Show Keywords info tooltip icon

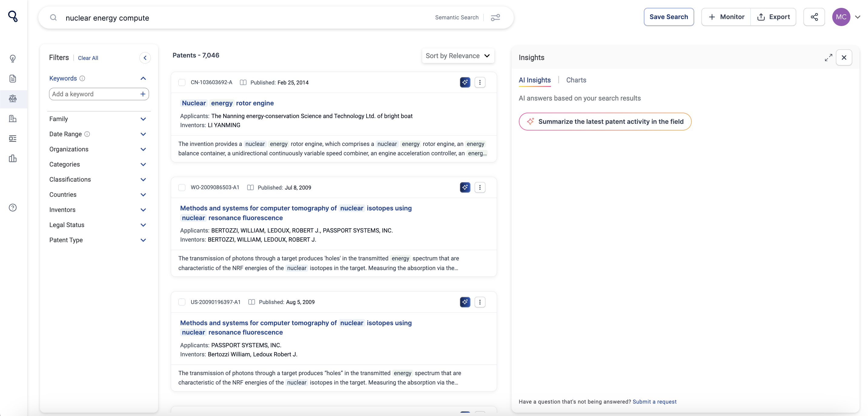[x=82, y=78]
